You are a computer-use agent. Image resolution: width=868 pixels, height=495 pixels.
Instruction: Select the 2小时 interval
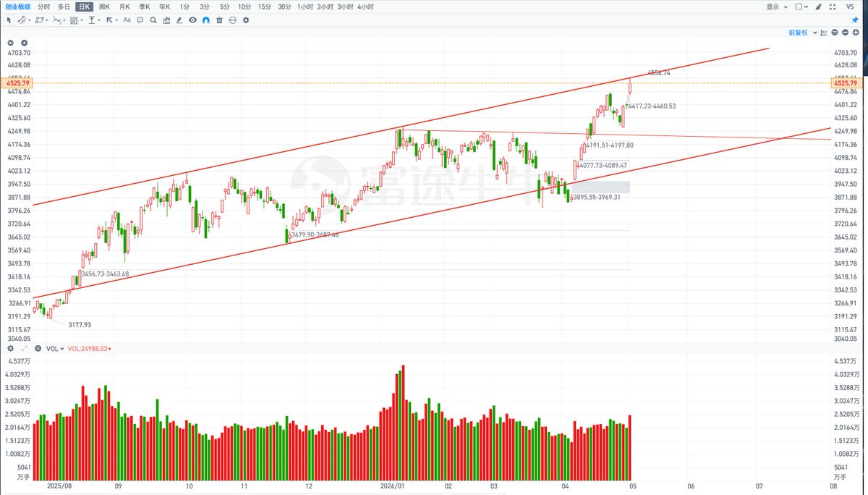(326, 7)
